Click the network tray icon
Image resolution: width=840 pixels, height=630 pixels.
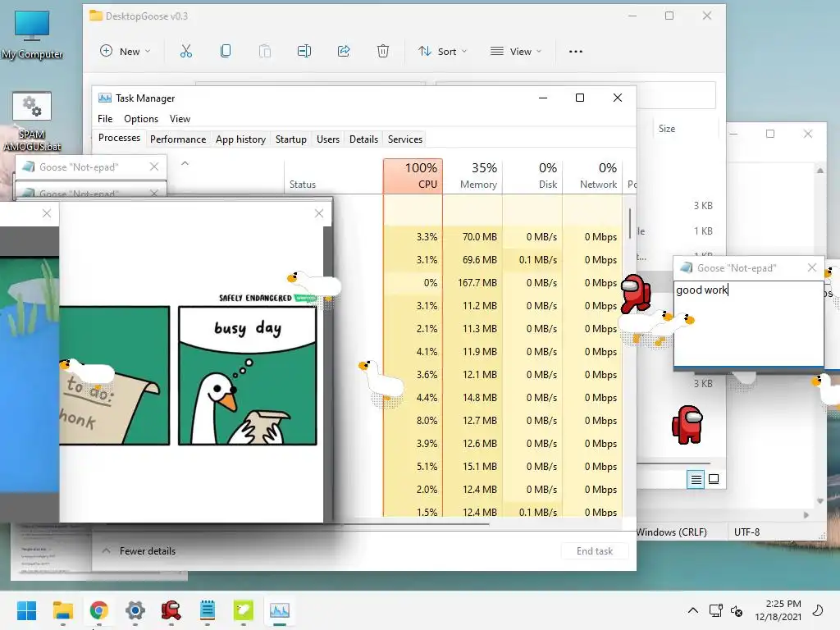(715, 610)
